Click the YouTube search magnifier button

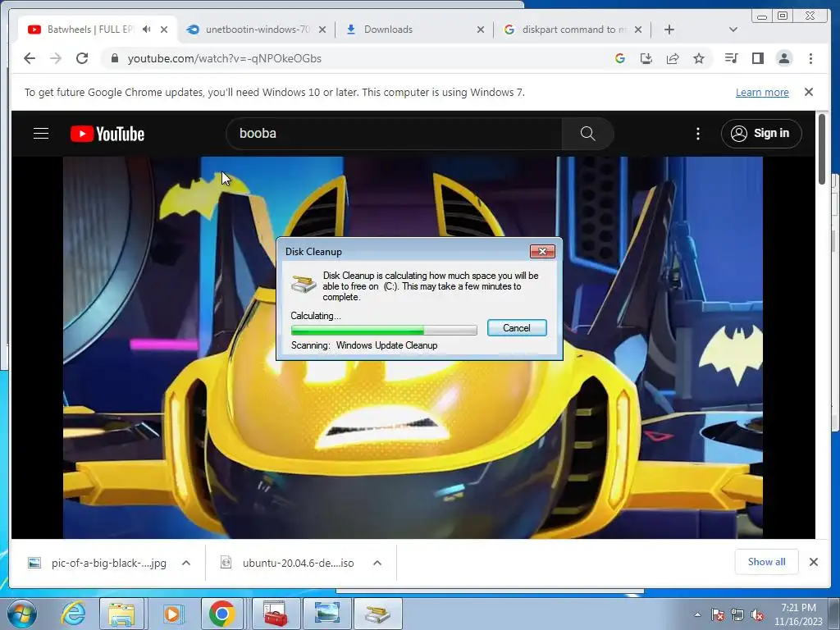point(587,134)
